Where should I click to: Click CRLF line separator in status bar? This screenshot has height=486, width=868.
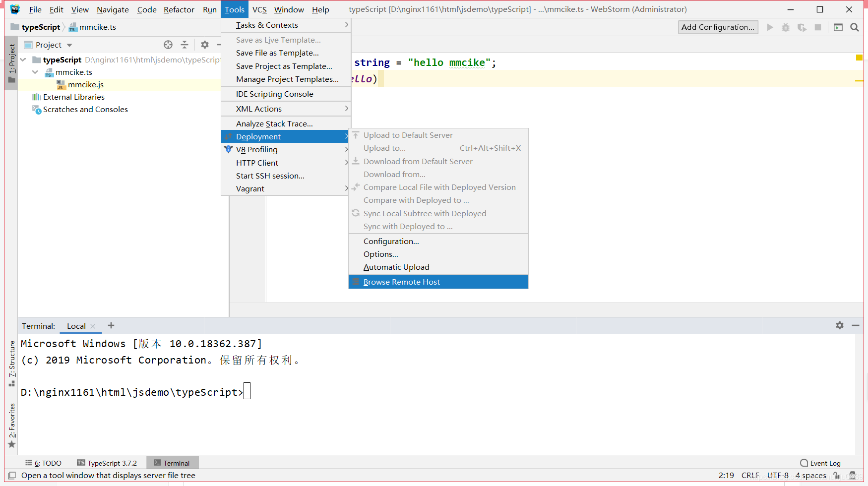(x=750, y=476)
